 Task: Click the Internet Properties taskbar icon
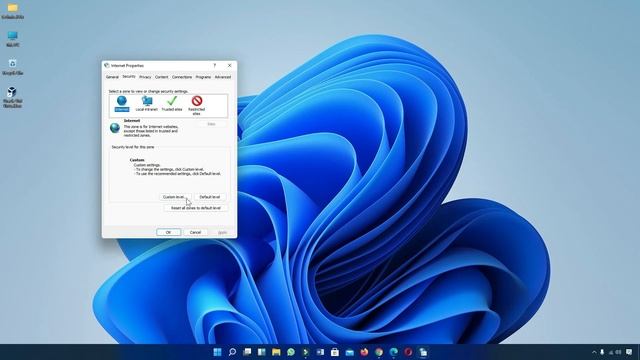[423, 352]
